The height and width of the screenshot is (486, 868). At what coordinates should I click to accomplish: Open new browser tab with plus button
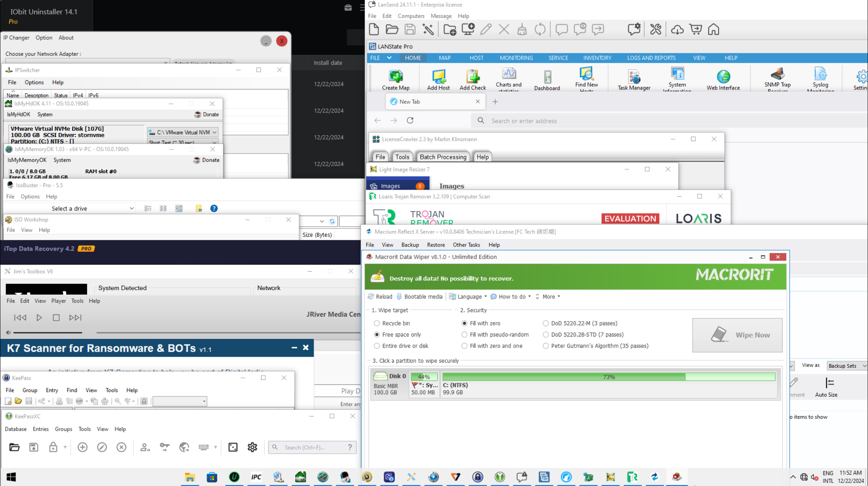click(x=495, y=102)
